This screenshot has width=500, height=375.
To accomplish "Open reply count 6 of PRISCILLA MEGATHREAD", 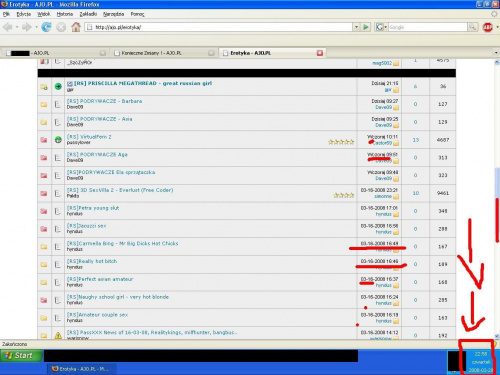I will tap(415, 86).
